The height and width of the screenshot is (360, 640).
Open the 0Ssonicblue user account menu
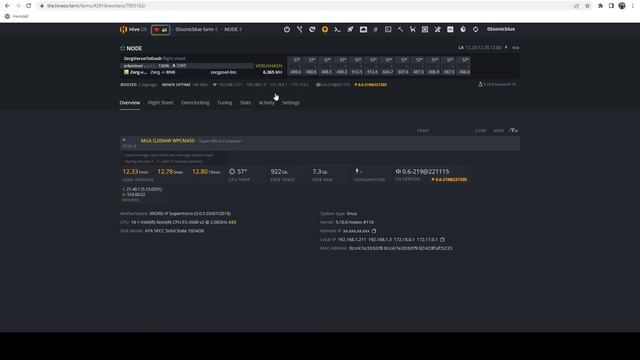(501, 29)
